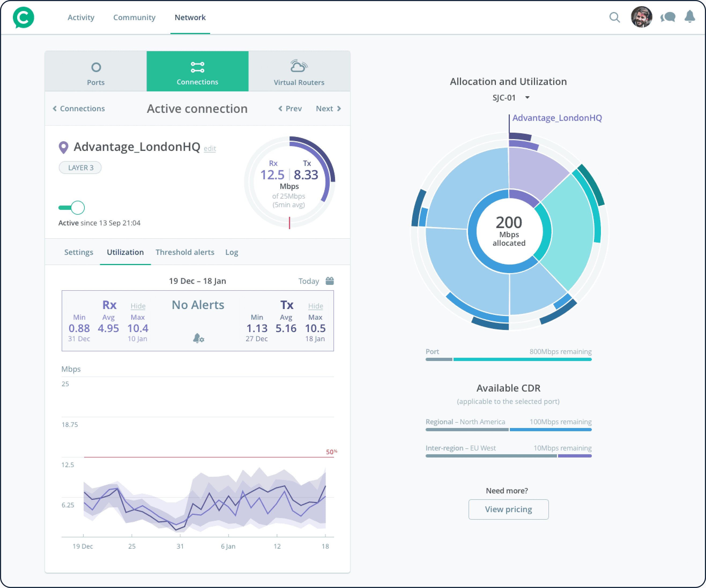Click the 50% threshold line label

coord(332,452)
